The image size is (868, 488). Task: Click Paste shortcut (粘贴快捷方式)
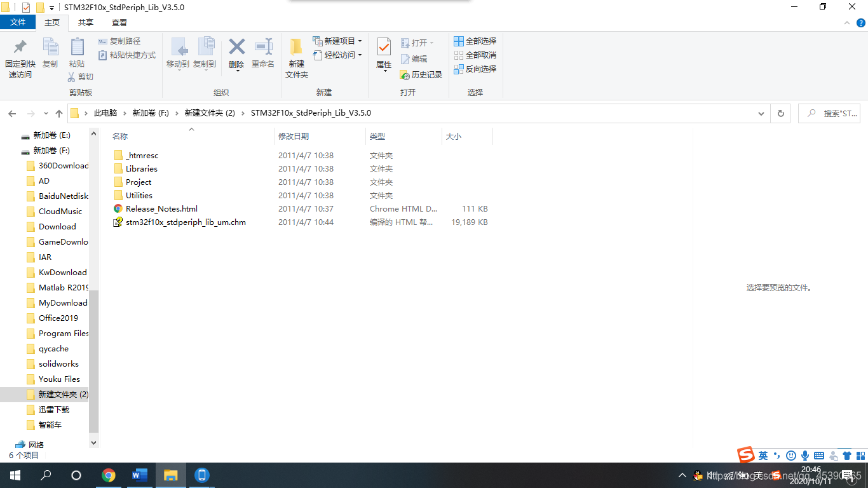(127, 55)
